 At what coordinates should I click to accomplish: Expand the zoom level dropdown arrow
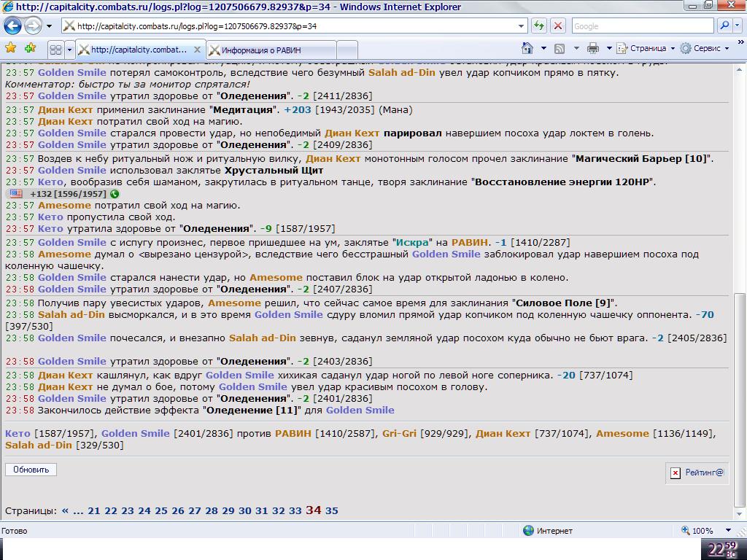pyautogui.click(x=729, y=531)
